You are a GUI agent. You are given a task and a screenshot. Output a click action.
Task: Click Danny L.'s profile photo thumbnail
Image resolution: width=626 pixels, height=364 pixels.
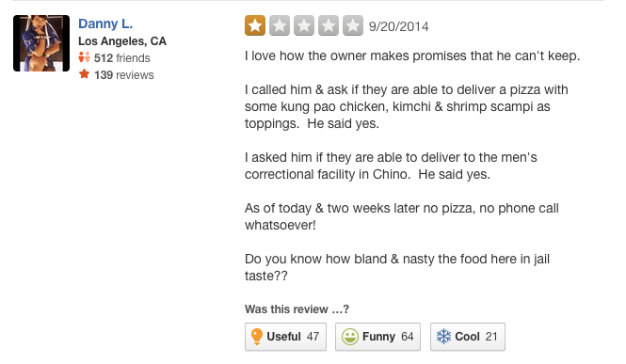41,43
